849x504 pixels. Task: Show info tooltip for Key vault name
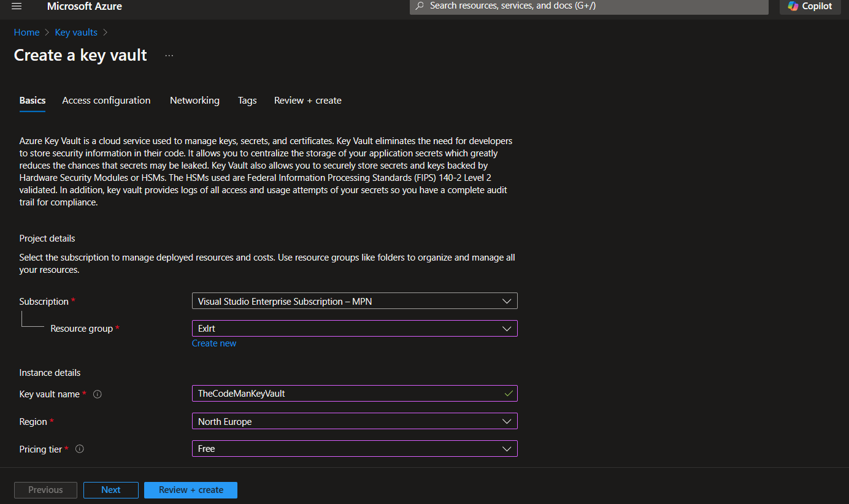97,394
